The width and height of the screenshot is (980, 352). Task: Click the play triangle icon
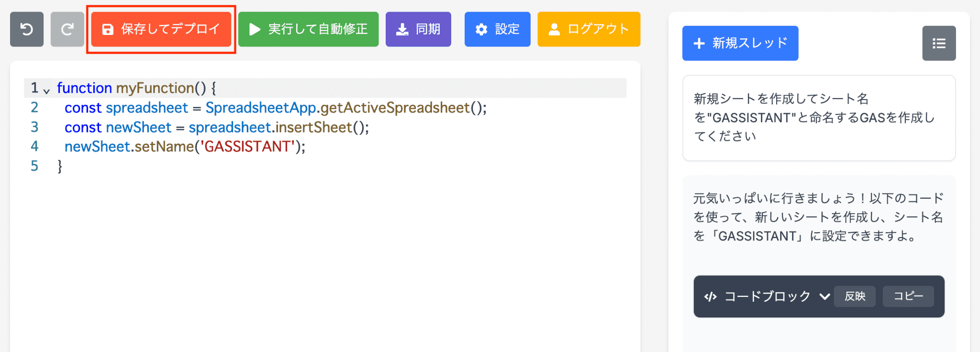pyautogui.click(x=255, y=29)
